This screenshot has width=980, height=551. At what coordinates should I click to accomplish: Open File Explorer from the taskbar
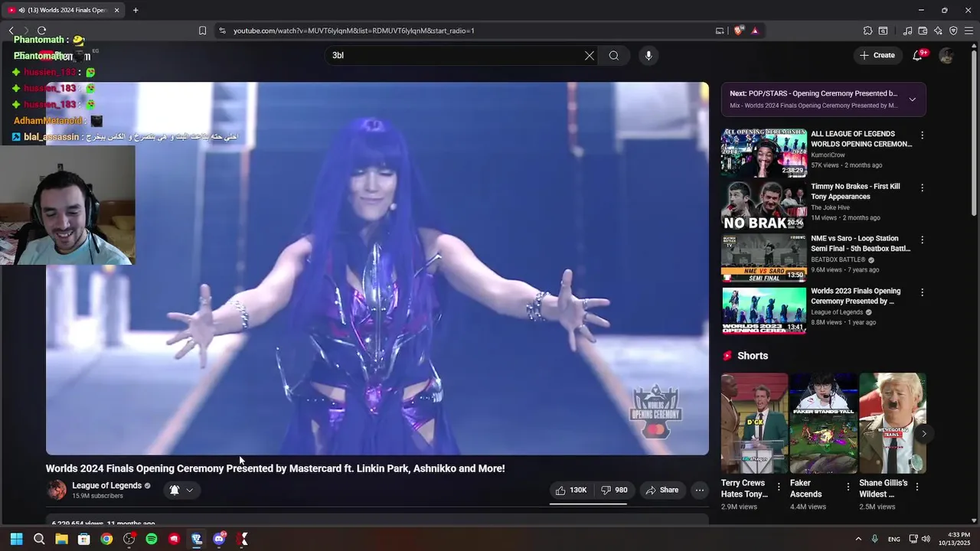pyautogui.click(x=61, y=539)
